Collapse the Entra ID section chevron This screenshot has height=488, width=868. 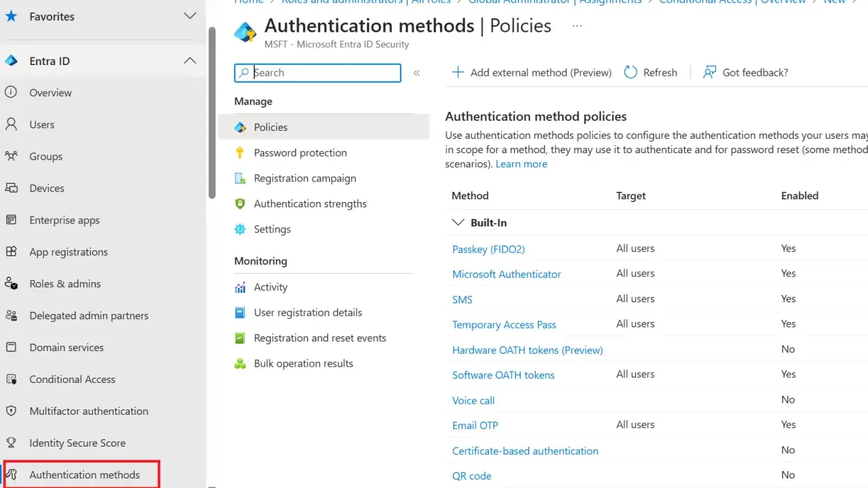click(190, 60)
